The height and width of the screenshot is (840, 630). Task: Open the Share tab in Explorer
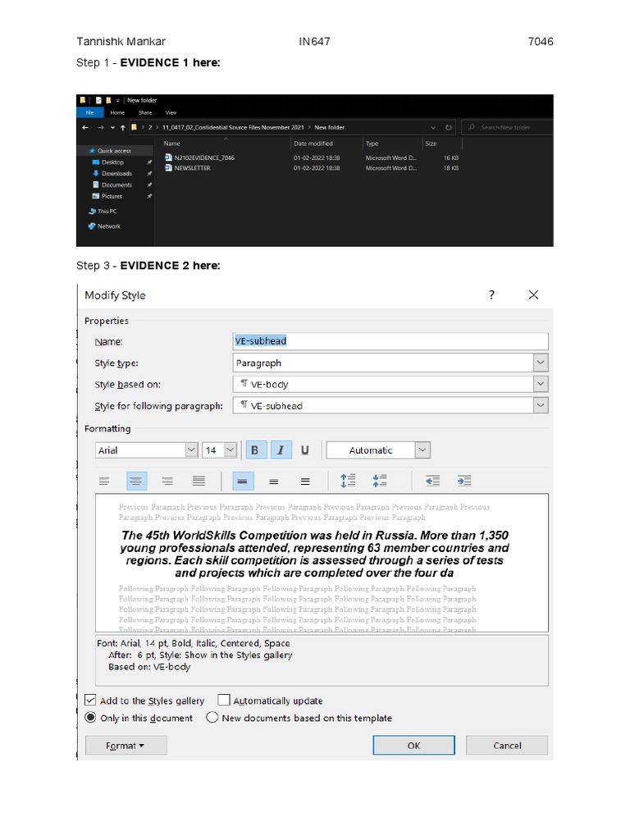coord(145,112)
